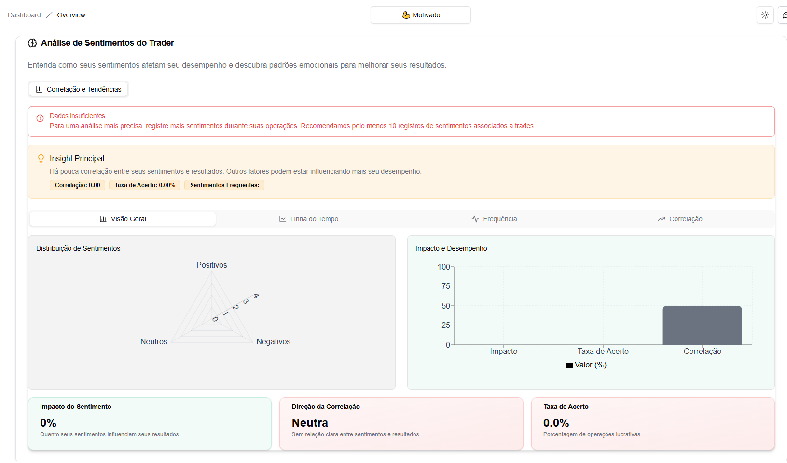The width and height of the screenshot is (787, 463).
Task: Click the Correlação 0.00 badge
Action: 77,185
